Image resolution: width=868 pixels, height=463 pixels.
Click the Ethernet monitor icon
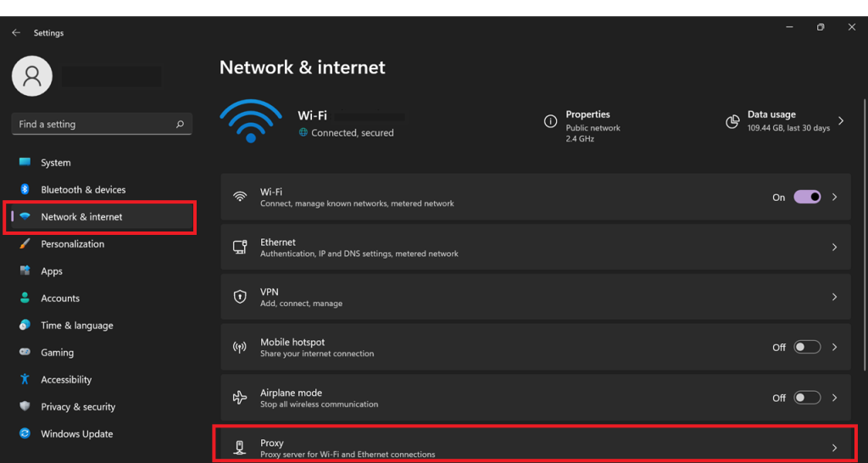240,247
